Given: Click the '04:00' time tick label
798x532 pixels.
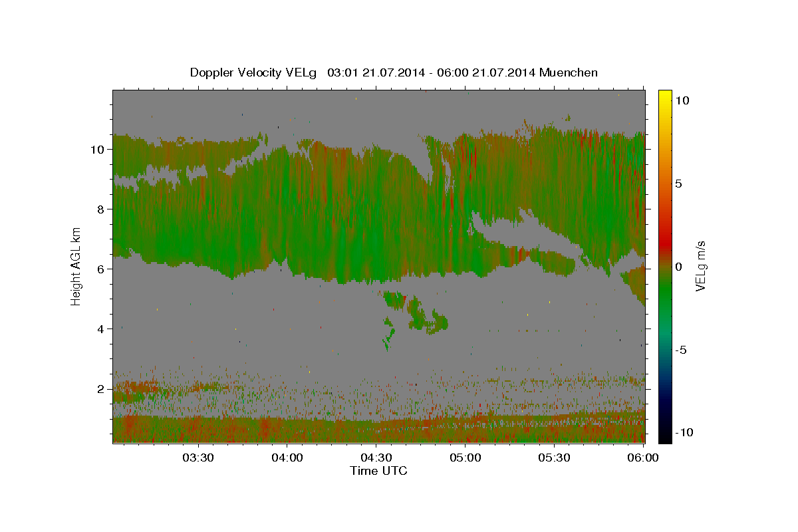Looking at the screenshot, I should pyautogui.click(x=287, y=458).
